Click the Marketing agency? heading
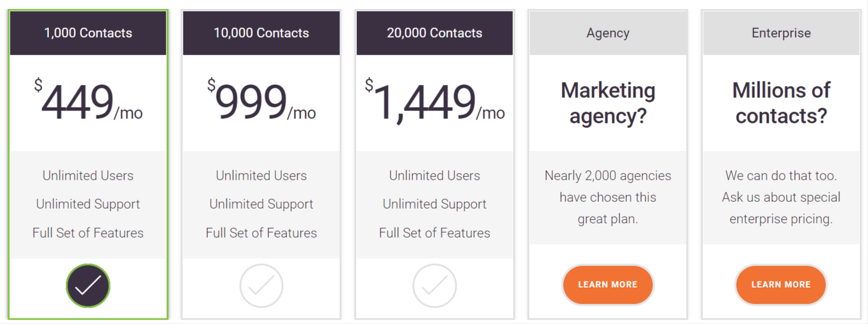868x324 pixels. coord(608,103)
